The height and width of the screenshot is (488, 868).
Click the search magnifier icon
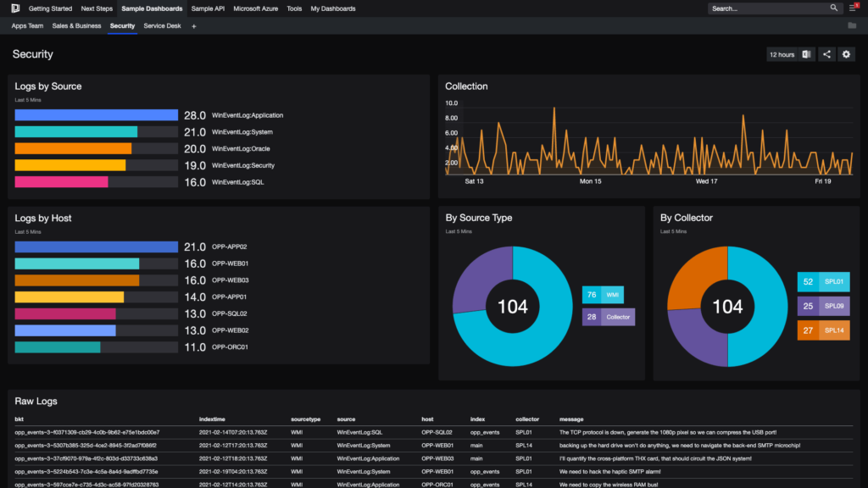click(833, 8)
